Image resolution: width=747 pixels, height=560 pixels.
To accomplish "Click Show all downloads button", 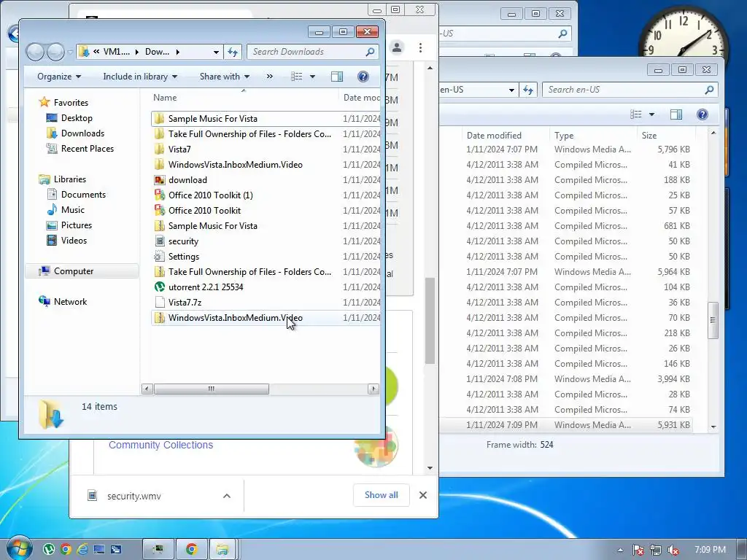I will (381, 495).
